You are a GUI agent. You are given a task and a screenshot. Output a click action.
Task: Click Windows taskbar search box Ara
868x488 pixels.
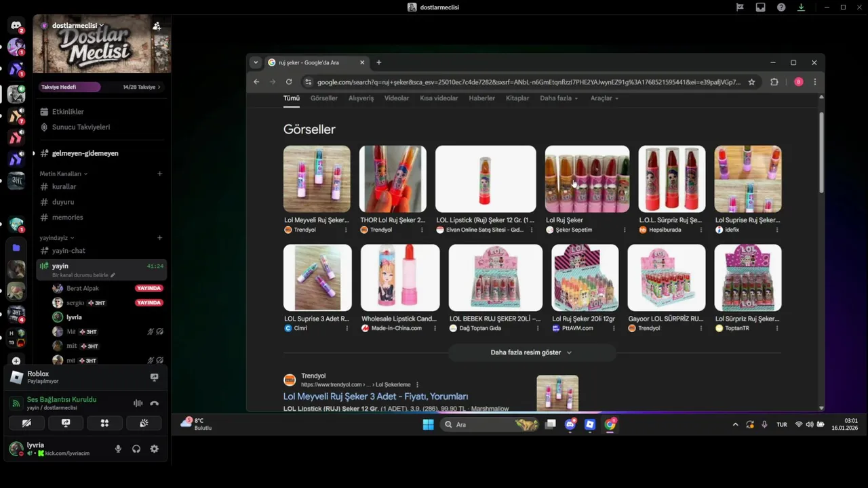point(489,424)
